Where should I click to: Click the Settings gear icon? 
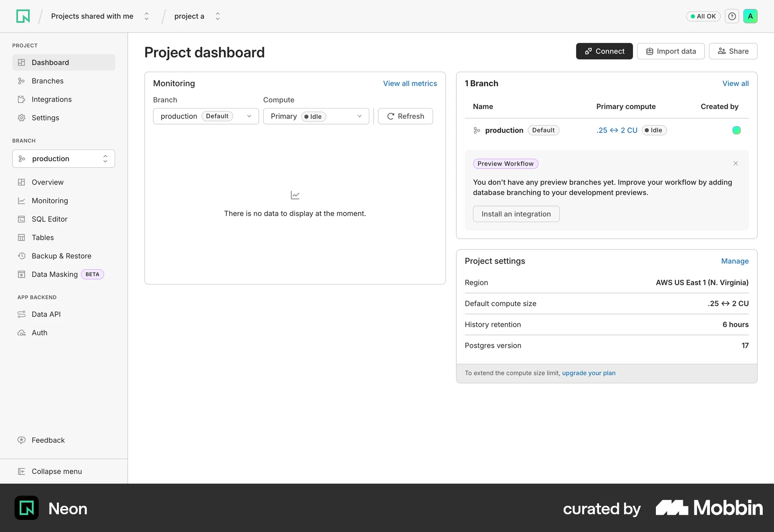tap(21, 118)
